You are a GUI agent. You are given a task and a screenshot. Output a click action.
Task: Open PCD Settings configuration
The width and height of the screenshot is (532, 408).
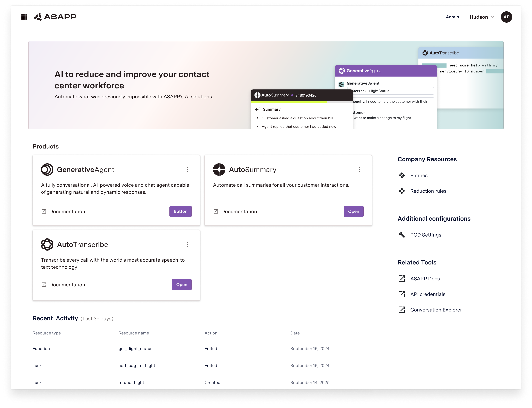click(x=426, y=235)
